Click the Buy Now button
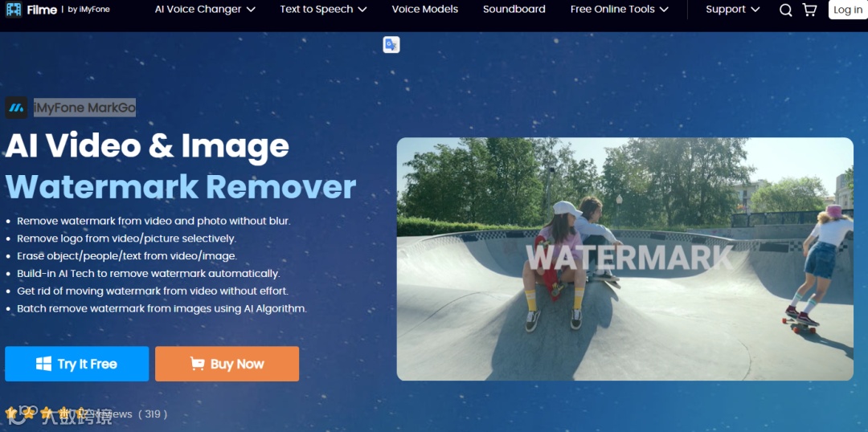This screenshot has width=868, height=432. click(227, 364)
